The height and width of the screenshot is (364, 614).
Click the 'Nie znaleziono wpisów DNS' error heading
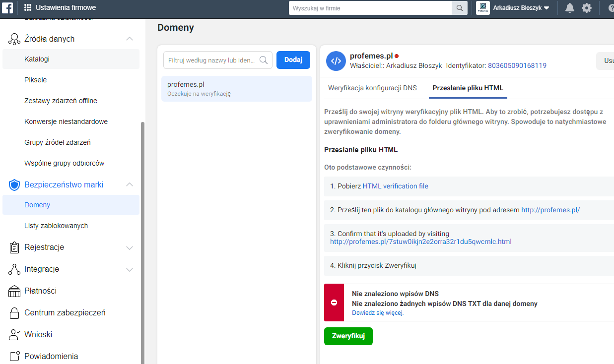pyautogui.click(x=395, y=294)
